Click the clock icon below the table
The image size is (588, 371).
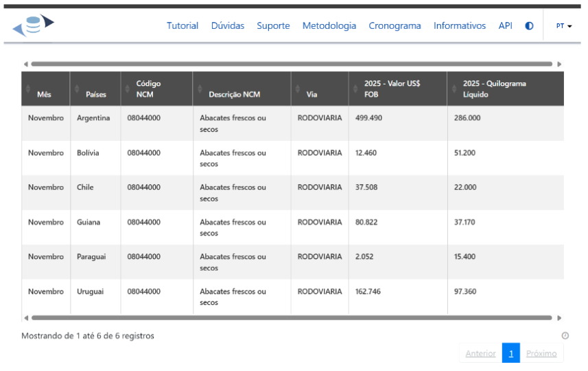point(565,336)
